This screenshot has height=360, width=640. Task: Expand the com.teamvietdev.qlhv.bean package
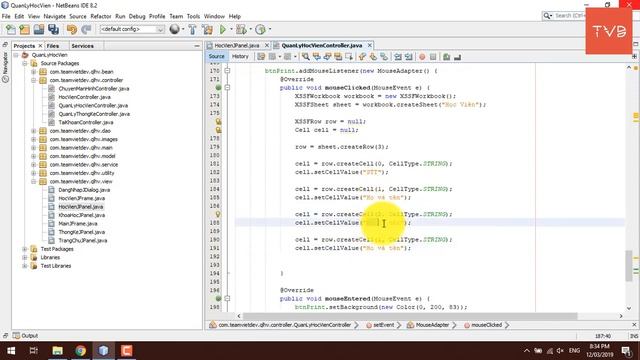click(33, 72)
